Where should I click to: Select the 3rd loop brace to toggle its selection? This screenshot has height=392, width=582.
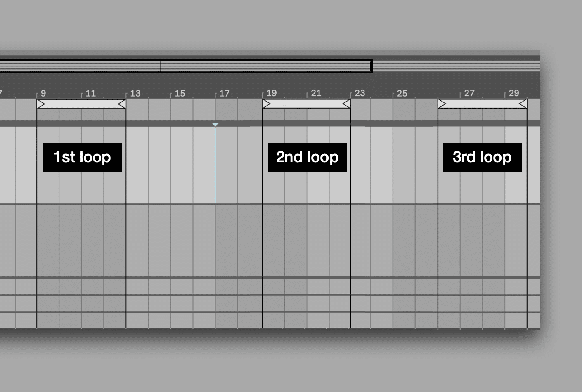click(x=482, y=104)
